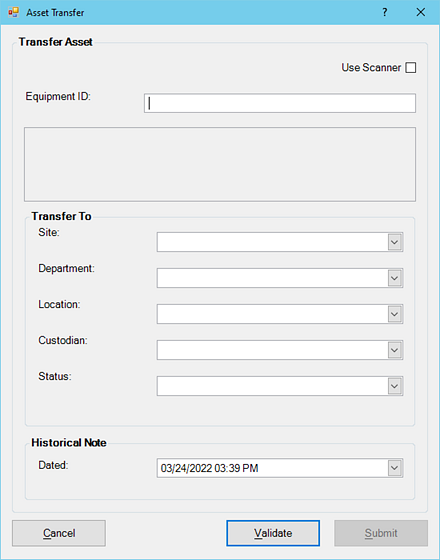Click the Status label
This screenshot has width=440, height=560.
[x=55, y=376]
